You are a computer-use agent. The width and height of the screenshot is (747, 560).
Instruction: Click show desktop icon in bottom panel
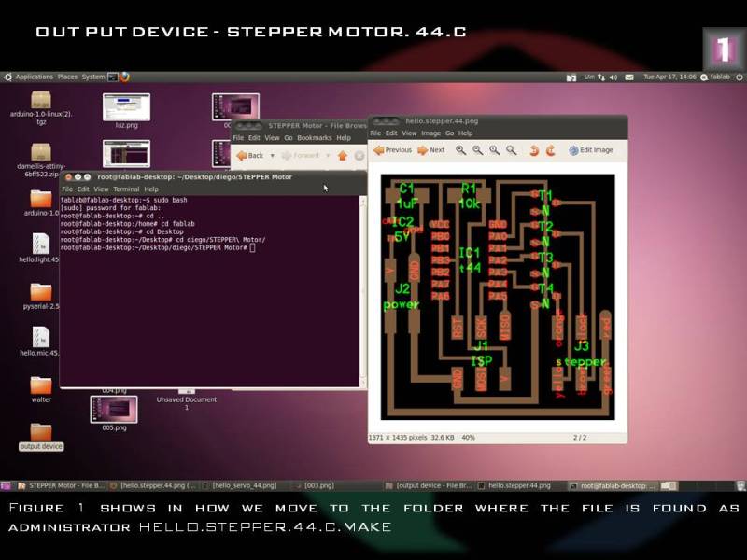pyautogui.click(x=6, y=485)
